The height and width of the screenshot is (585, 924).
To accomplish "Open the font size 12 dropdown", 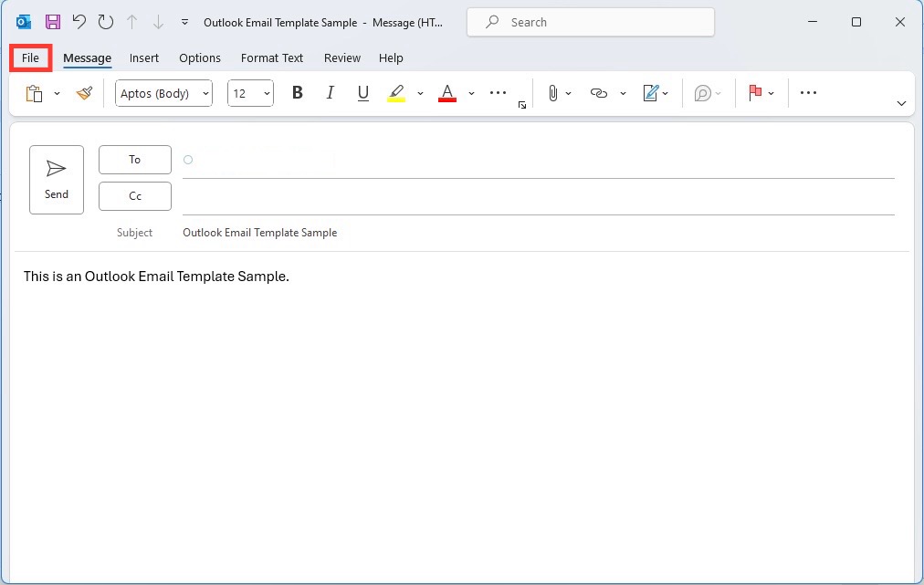I will point(250,93).
